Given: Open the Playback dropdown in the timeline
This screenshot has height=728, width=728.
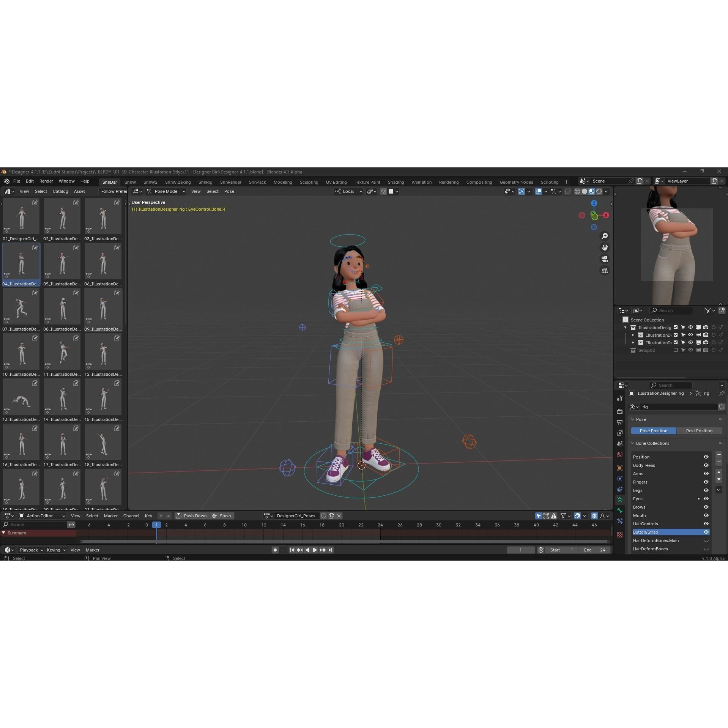Looking at the screenshot, I should 30,550.
